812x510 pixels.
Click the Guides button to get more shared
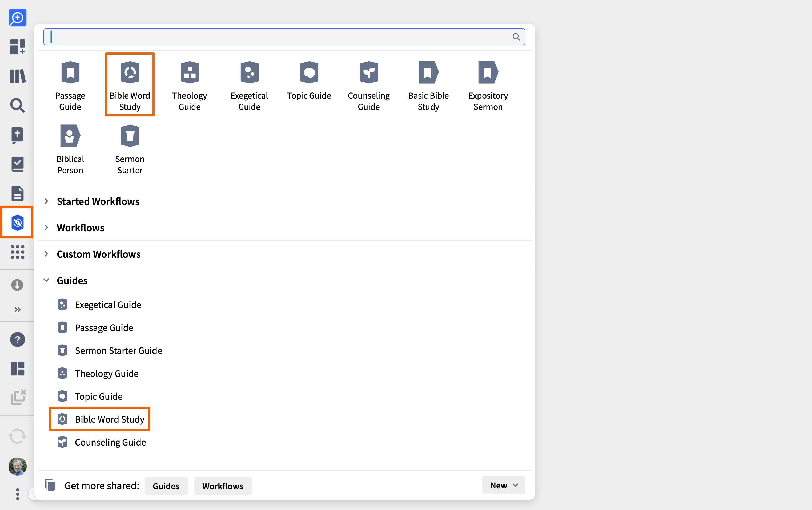coord(166,486)
